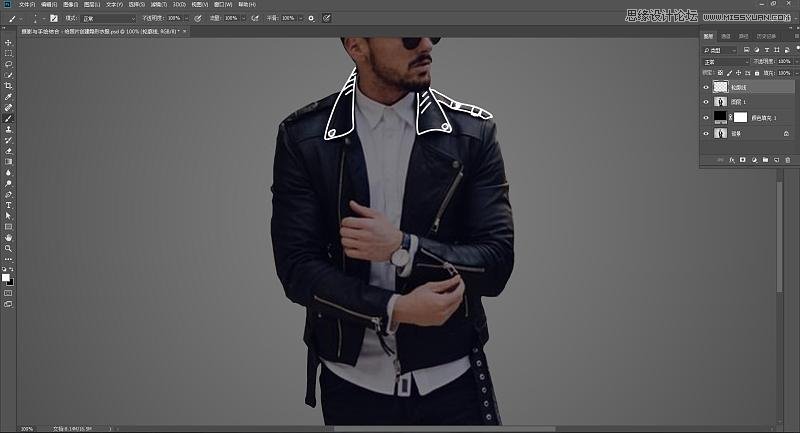Toggle pressure for size icon in the options bar
Viewport: 800px width, 433px height.
pyautogui.click(x=327, y=18)
